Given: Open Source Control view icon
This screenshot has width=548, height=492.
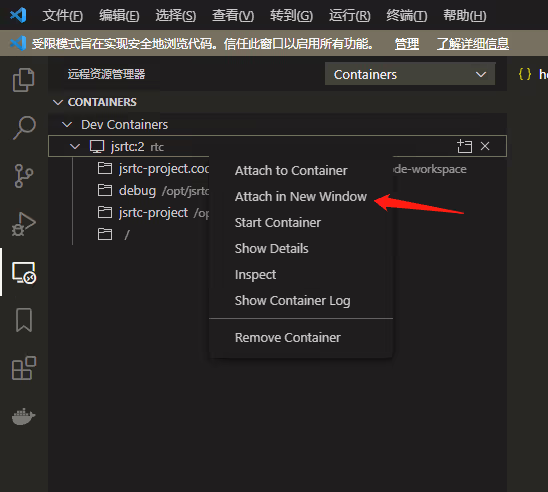Looking at the screenshot, I should (24, 176).
